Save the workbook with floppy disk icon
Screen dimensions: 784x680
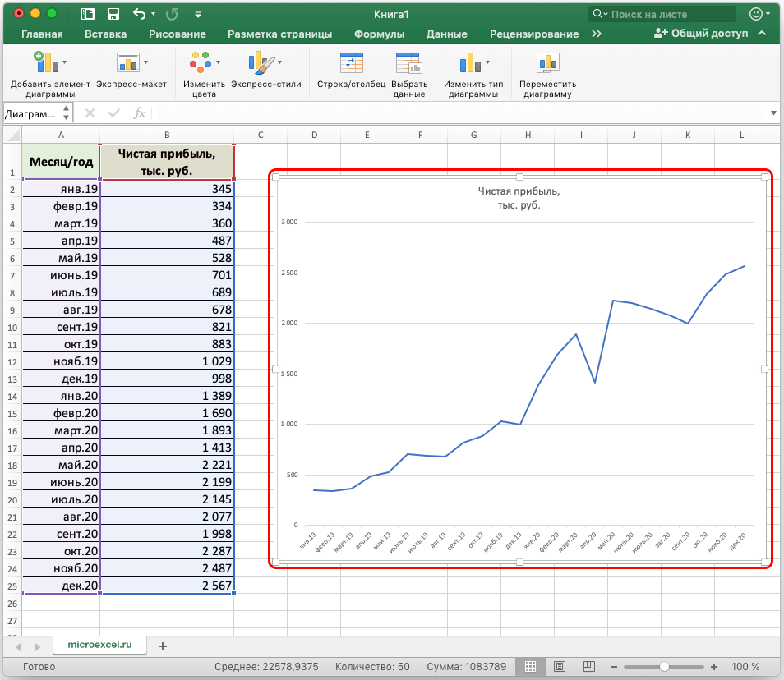113,14
